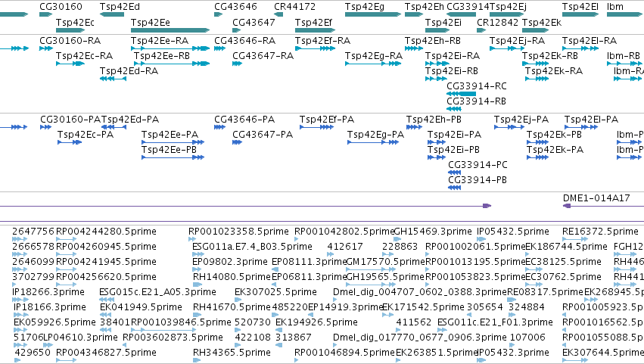Click transcript CG33914-RC
644x364 pixels.
(477, 86)
